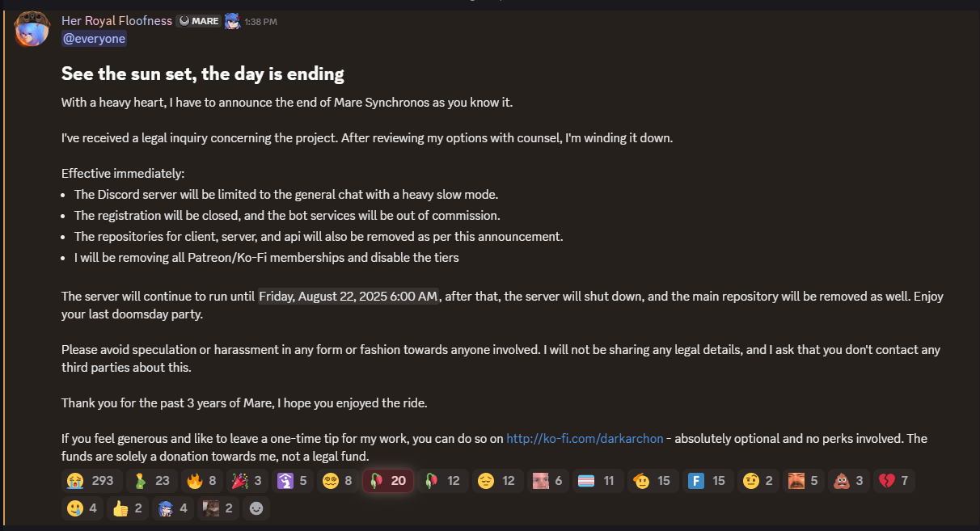980x531 pixels.
Task: Open the ko-fi.com/darkarchon link
Action: (x=585, y=439)
